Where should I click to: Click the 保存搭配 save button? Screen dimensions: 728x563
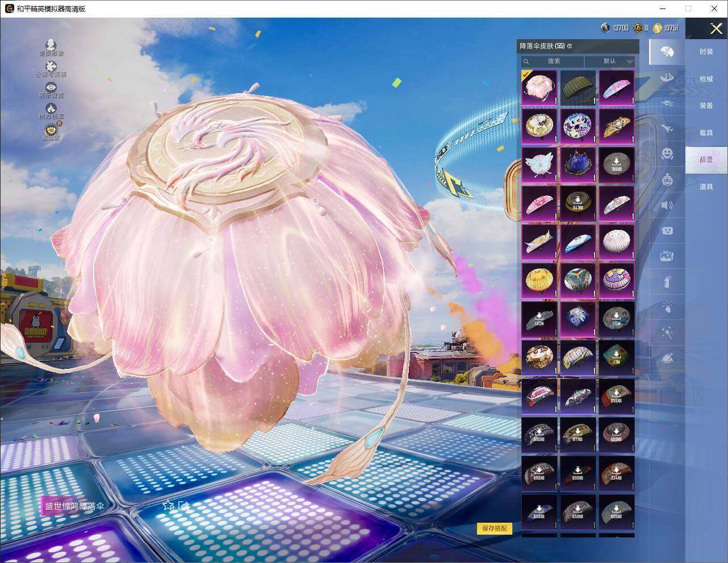(494, 528)
